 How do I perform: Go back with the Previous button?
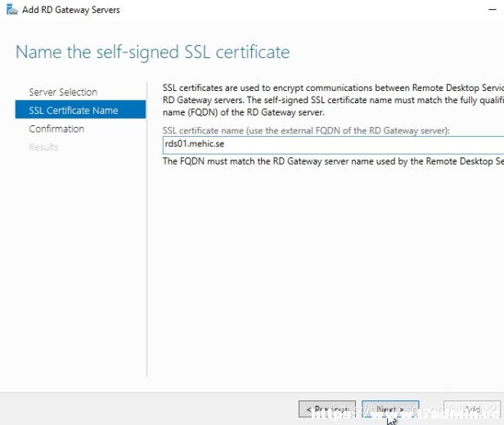click(327, 409)
